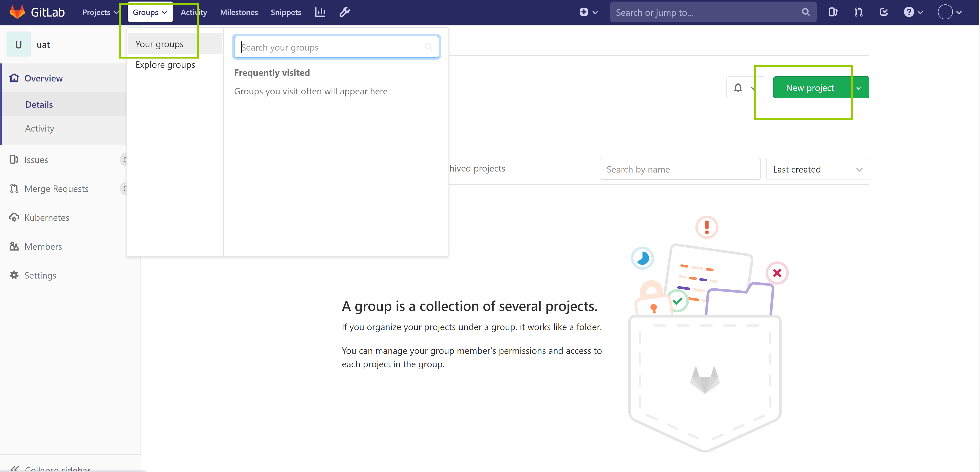Open Snippets in the top navbar
Viewport: 980px width, 472px height.
(x=286, y=12)
